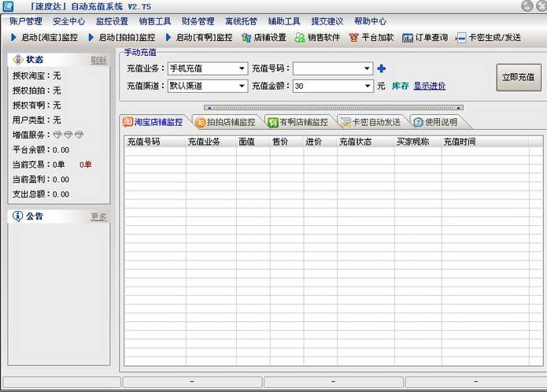Sort by 充值时间 column header

click(486, 142)
